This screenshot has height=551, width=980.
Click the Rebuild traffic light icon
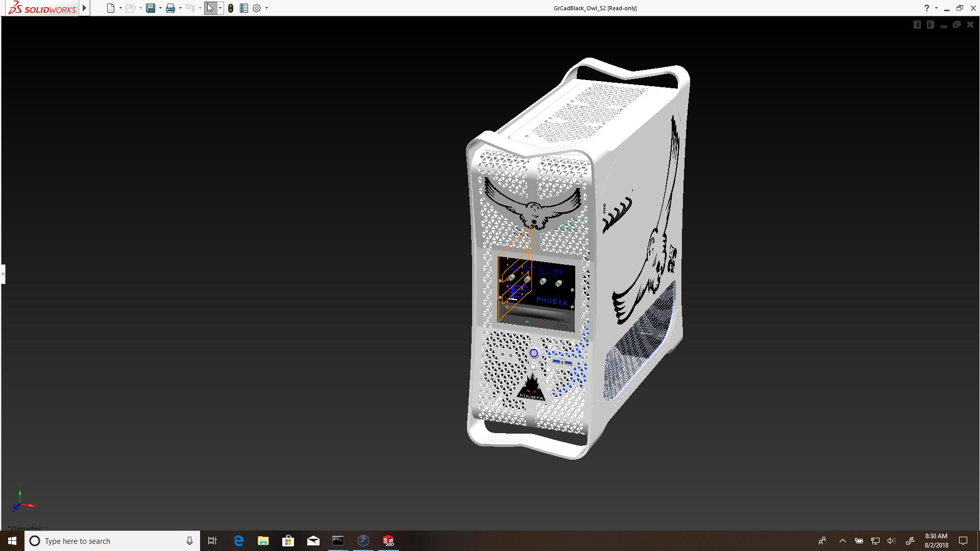(231, 8)
